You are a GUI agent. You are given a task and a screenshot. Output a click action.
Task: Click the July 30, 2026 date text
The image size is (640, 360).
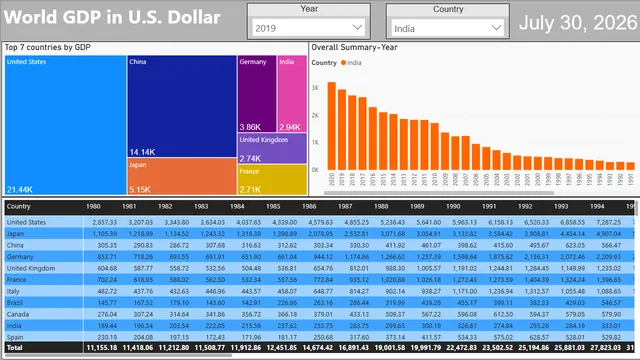click(x=578, y=22)
